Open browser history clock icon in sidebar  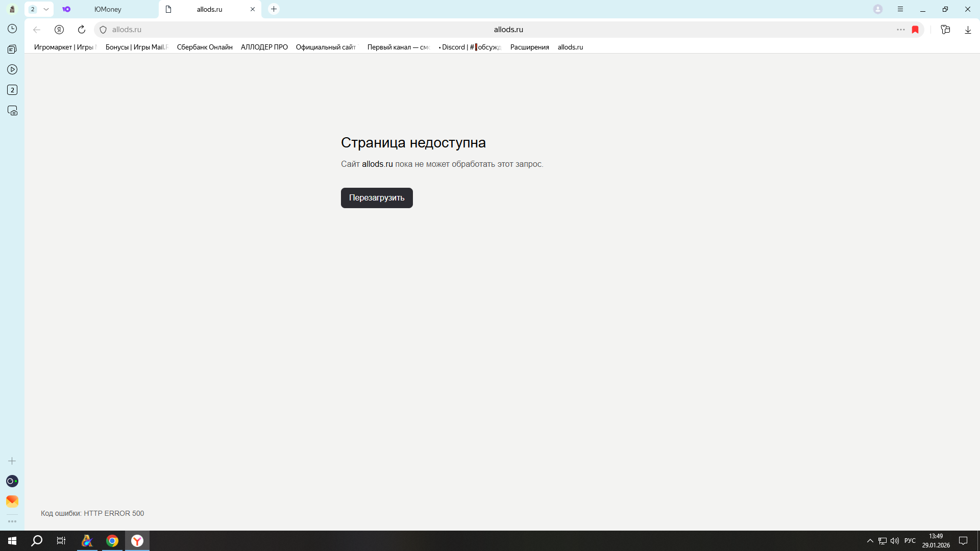(12, 29)
